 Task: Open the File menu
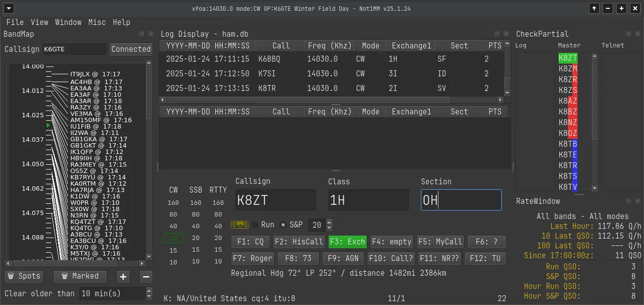[15, 22]
